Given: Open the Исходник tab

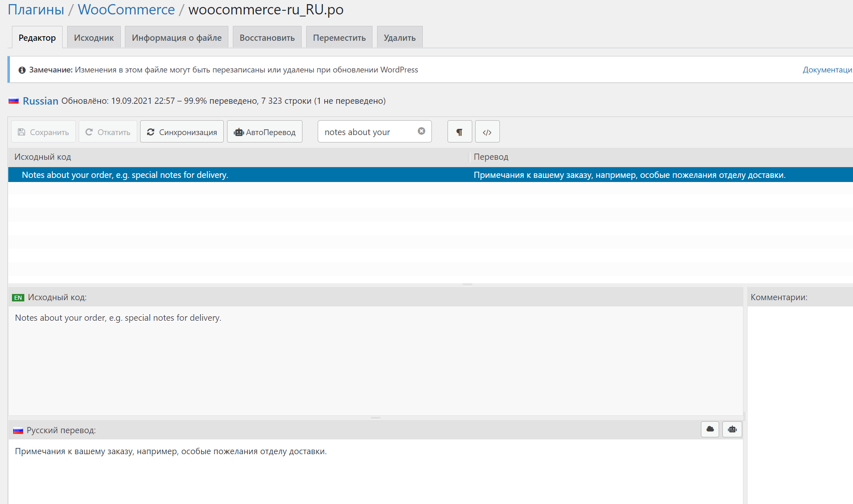Looking at the screenshot, I should tap(94, 37).
